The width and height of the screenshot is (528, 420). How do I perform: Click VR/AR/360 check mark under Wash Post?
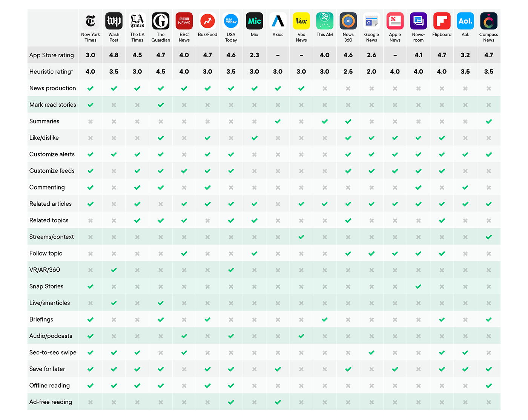[x=114, y=270]
